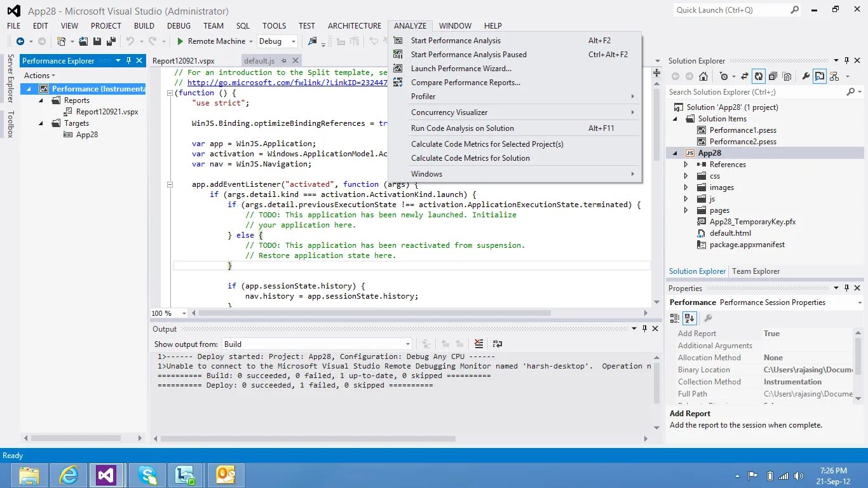Image resolution: width=868 pixels, height=488 pixels.
Task: Navigate backward with the toolbar back arrow
Action: click(20, 41)
